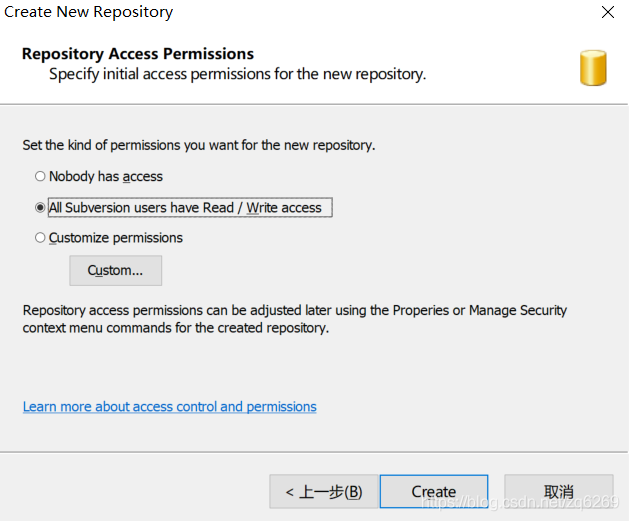Click the blog.csdn.net watermark text
This screenshot has width=629, height=521.
tap(521, 502)
